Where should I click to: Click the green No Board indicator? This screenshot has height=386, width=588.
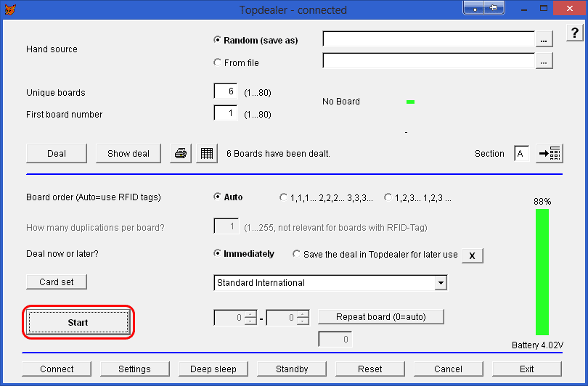[x=411, y=102]
